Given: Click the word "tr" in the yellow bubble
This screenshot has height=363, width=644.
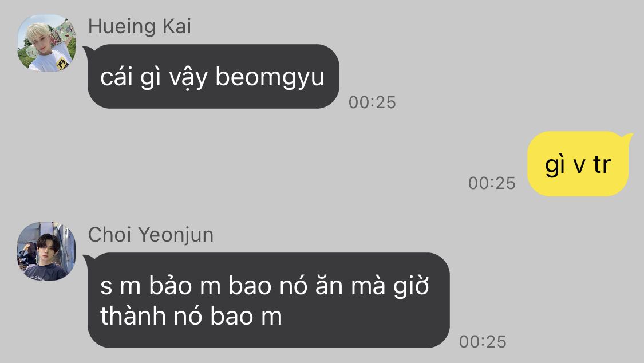Looking at the screenshot, I should 602,165.
